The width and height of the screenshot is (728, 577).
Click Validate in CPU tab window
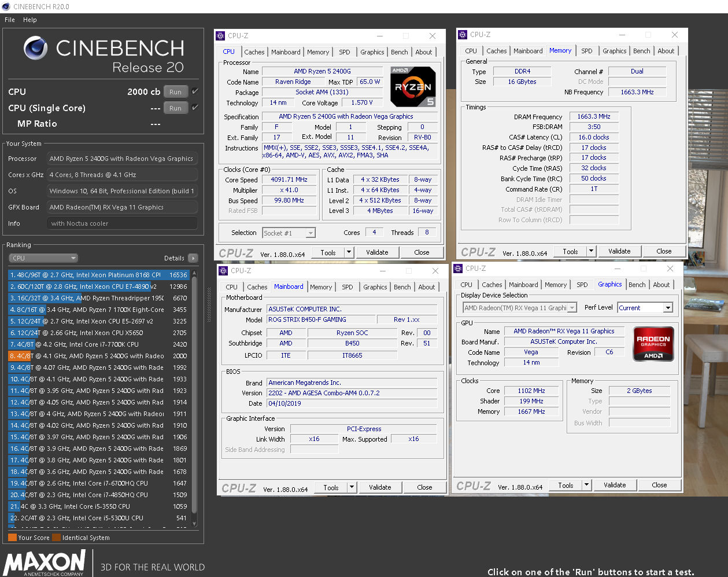[x=377, y=252]
